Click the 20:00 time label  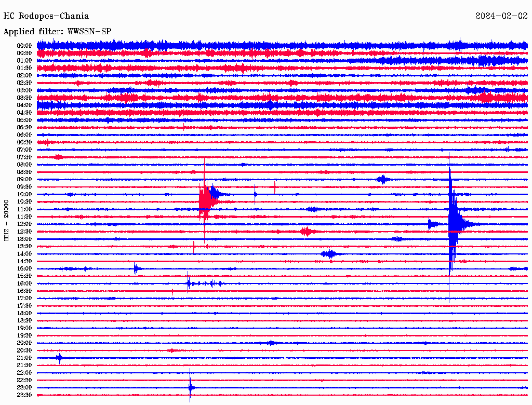(x=24, y=343)
